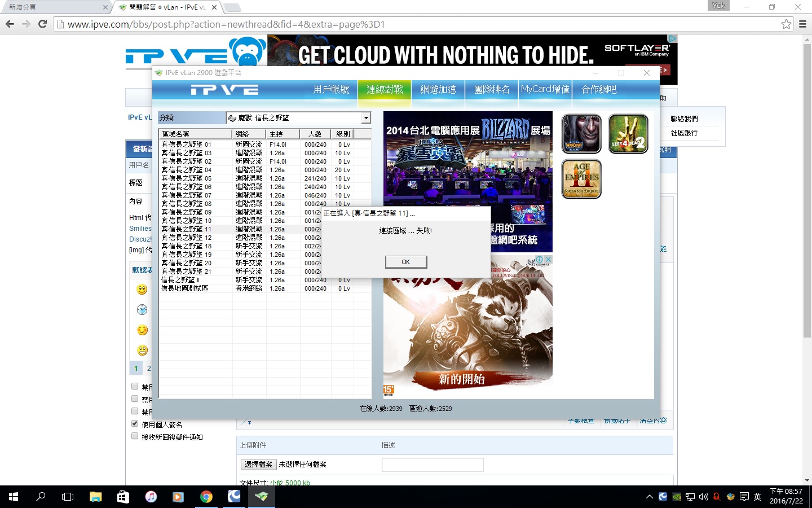812x508 pixels.
Task: Click the red headset tray icon
Action: click(x=717, y=497)
